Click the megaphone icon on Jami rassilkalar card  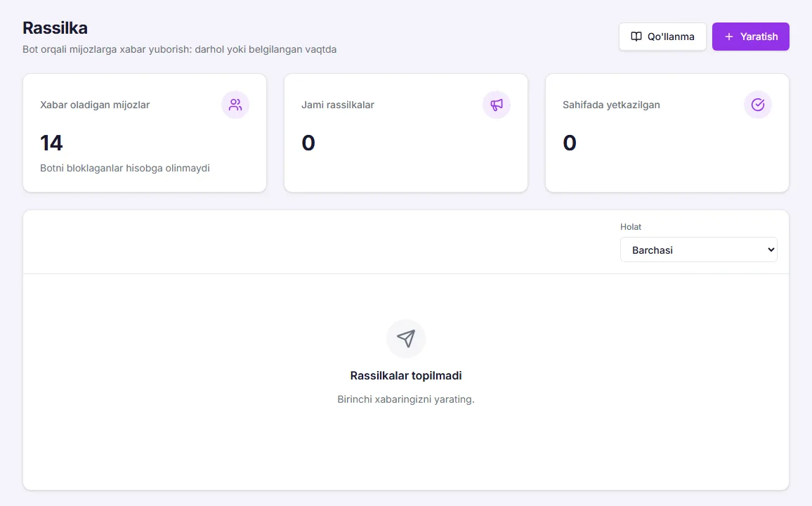(x=497, y=105)
